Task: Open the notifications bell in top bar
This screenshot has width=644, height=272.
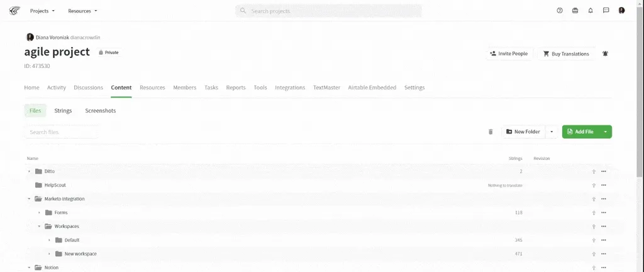Action: point(591,11)
